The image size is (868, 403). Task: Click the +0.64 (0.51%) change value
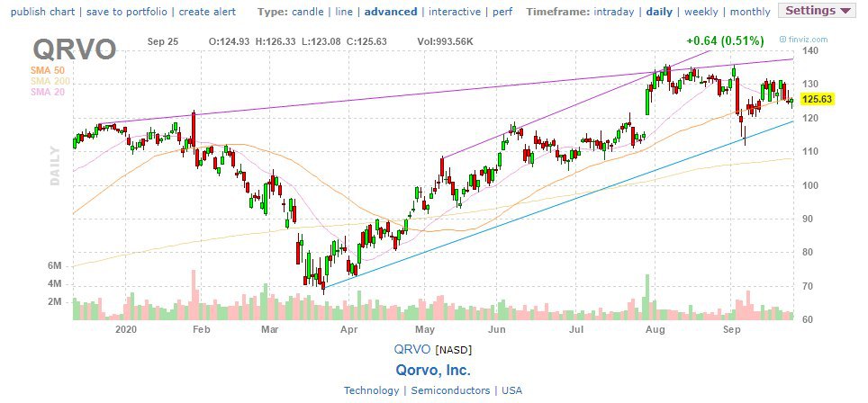pyautogui.click(x=725, y=40)
